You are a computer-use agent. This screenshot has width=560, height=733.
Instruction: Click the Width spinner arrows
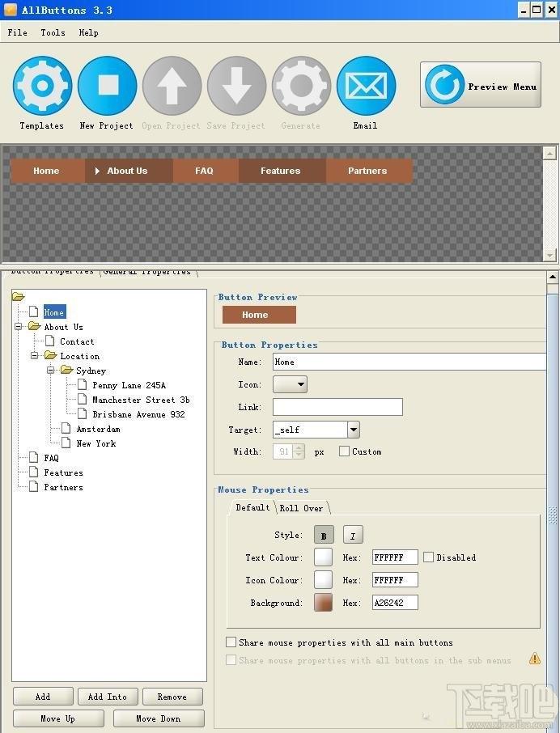pyautogui.click(x=299, y=451)
